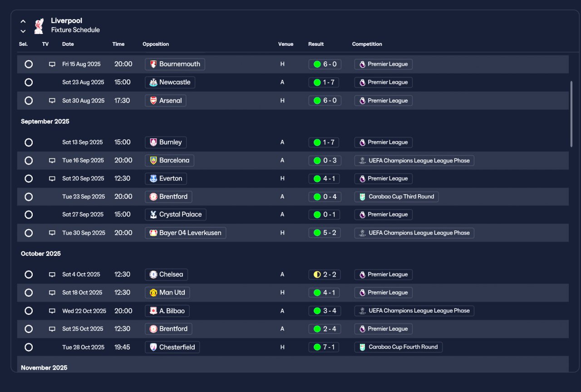Image resolution: width=581 pixels, height=392 pixels.
Task: Select the Bournemouth fixture radio button
Action: click(29, 64)
